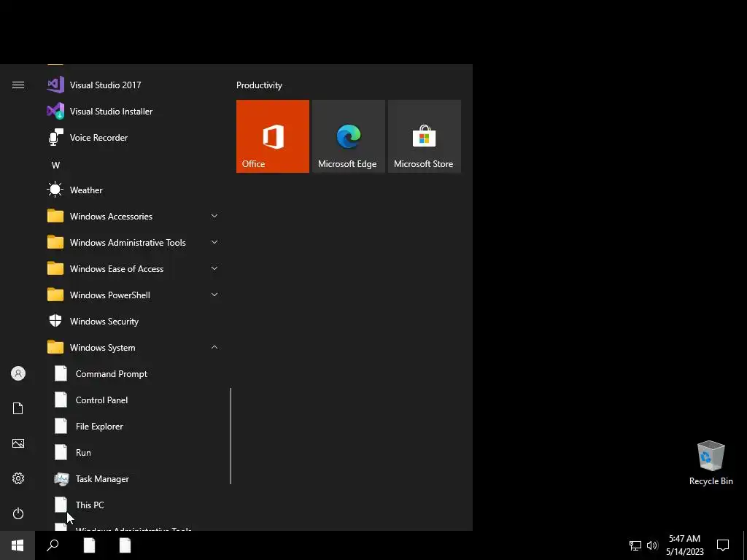The image size is (747, 560).
Task: Click the second blank pinned taskbar app
Action: (125, 545)
